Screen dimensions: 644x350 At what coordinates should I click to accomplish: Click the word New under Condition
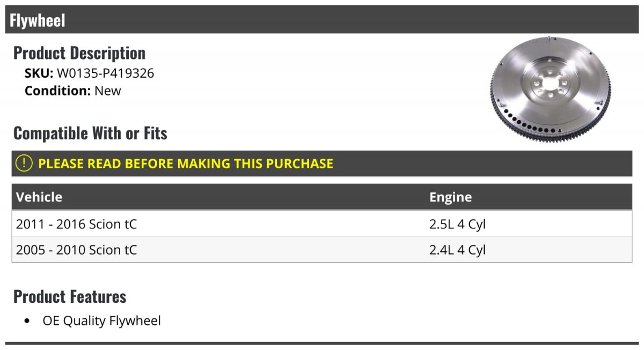point(108,91)
